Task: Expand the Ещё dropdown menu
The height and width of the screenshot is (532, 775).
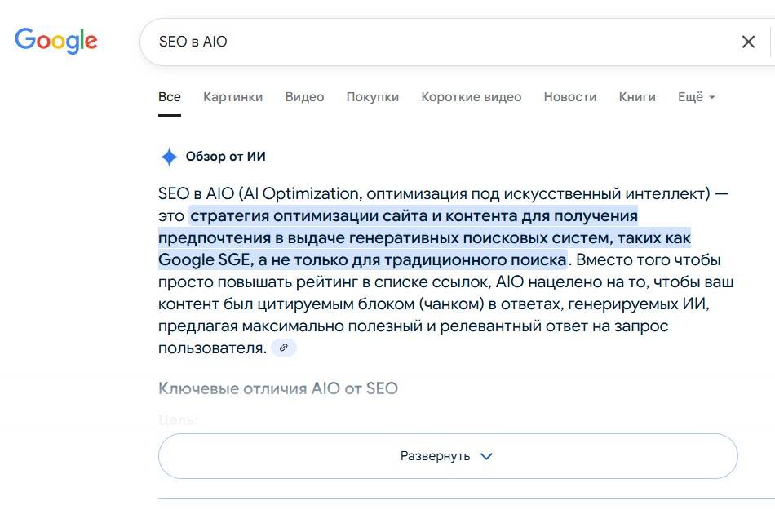Action: pyautogui.click(x=697, y=97)
